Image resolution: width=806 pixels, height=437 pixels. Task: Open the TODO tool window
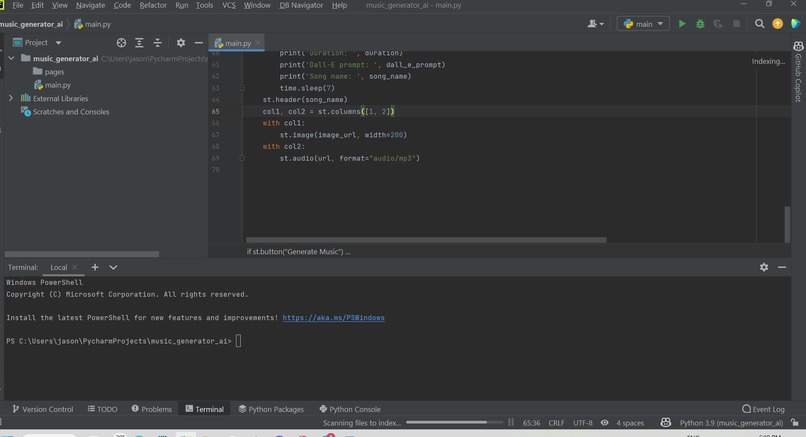[x=102, y=409]
